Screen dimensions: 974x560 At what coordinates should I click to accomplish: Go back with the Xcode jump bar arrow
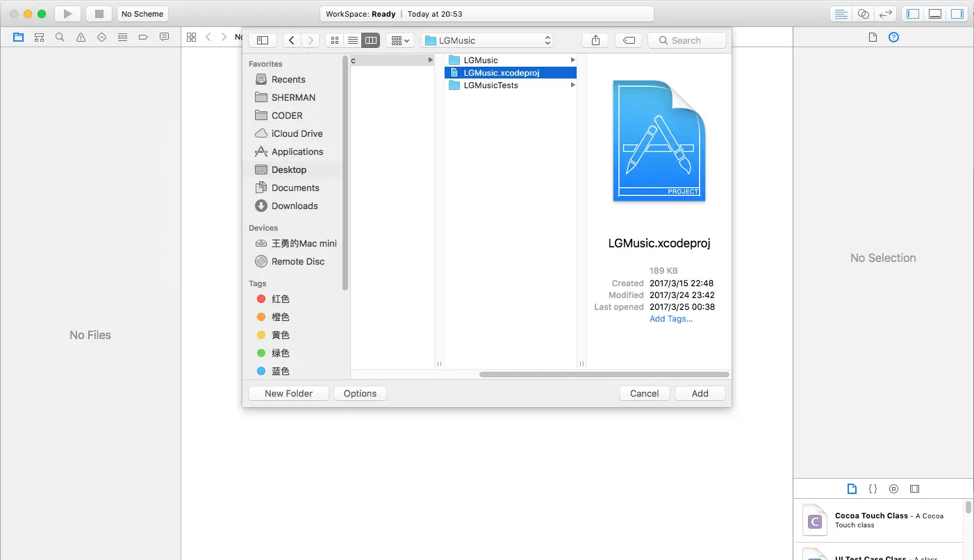tap(208, 37)
